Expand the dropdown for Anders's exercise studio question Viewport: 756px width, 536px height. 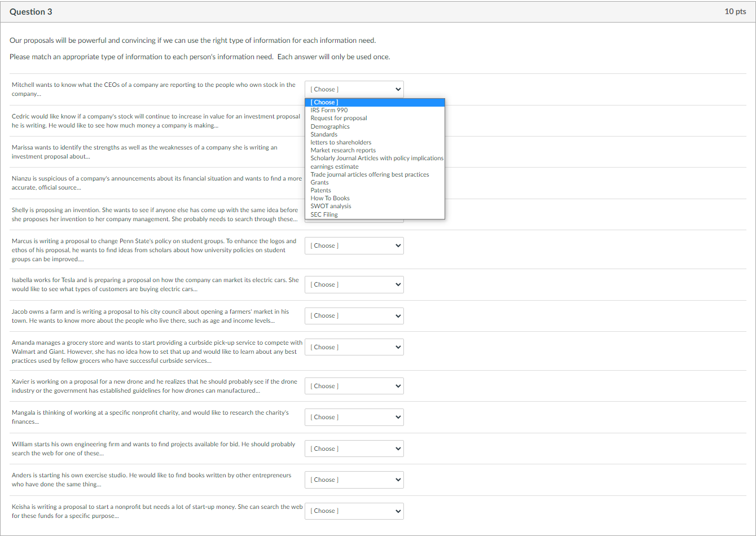click(x=354, y=480)
